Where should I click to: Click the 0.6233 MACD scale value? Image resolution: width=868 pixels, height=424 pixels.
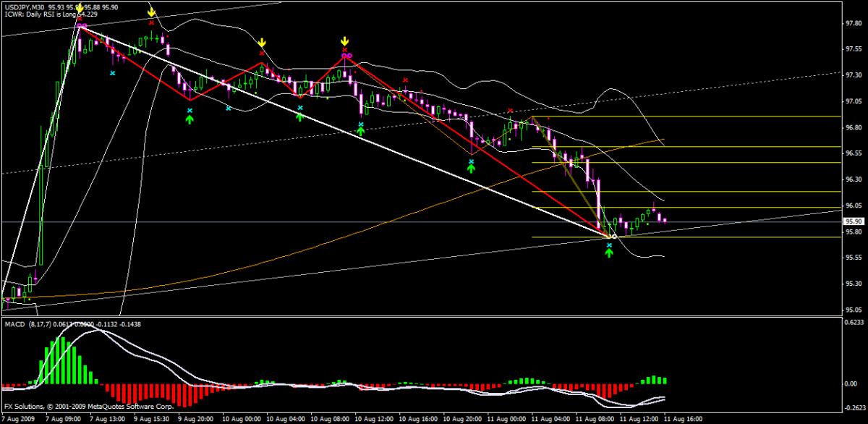(854, 322)
